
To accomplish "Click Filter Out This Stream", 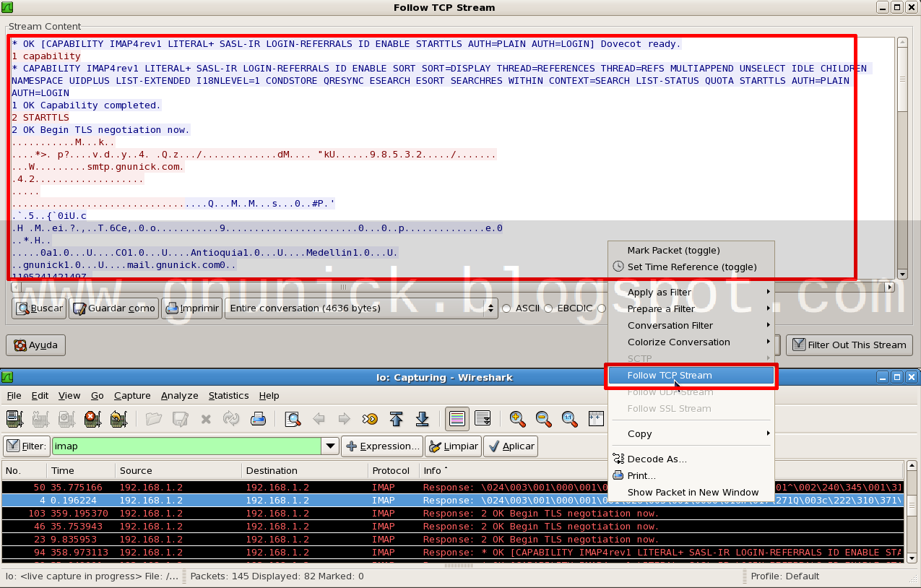I will 849,345.
